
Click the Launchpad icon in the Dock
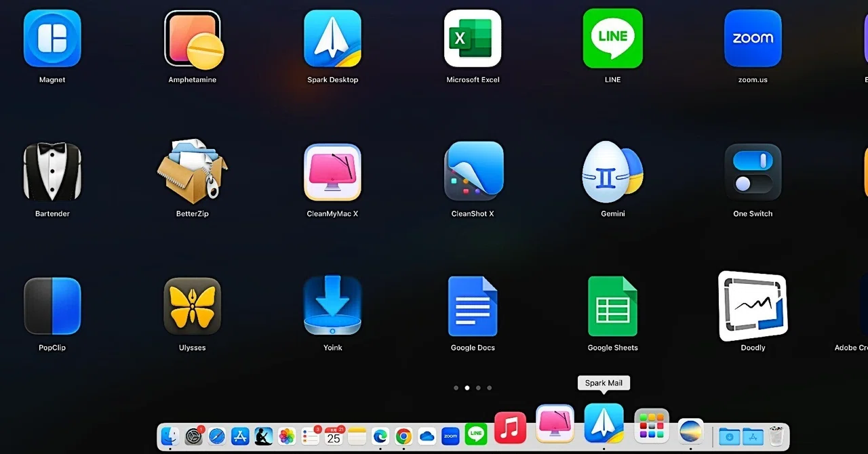(x=652, y=426)
